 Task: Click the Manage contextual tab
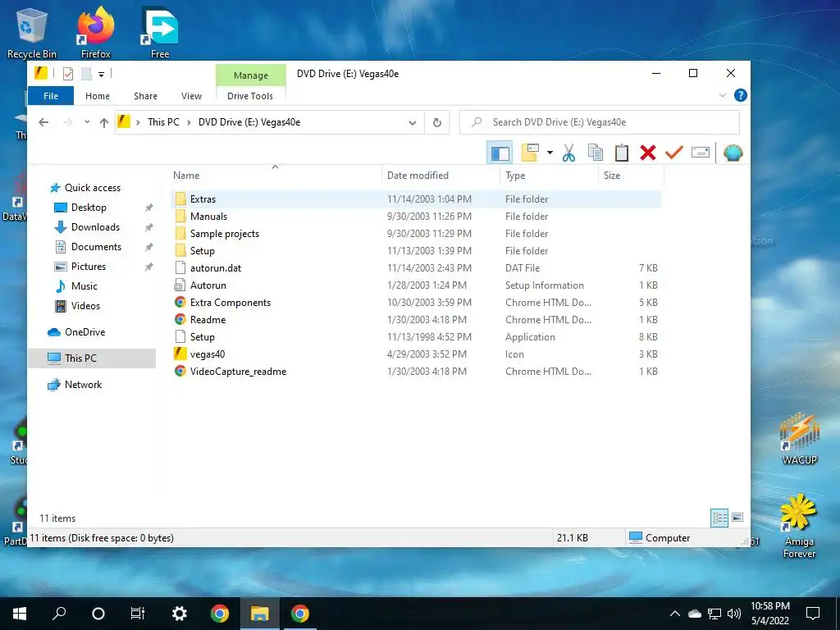click(x=251, y=75)
